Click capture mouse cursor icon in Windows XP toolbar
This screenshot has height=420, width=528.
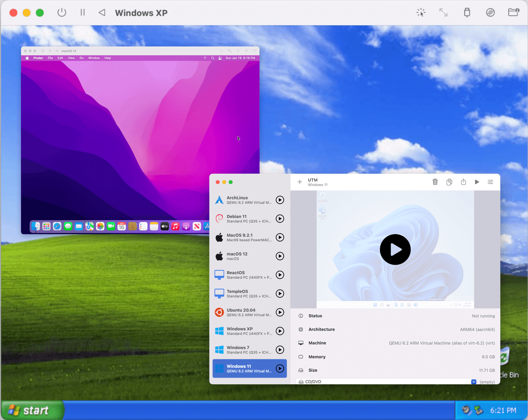pos(421,13)
